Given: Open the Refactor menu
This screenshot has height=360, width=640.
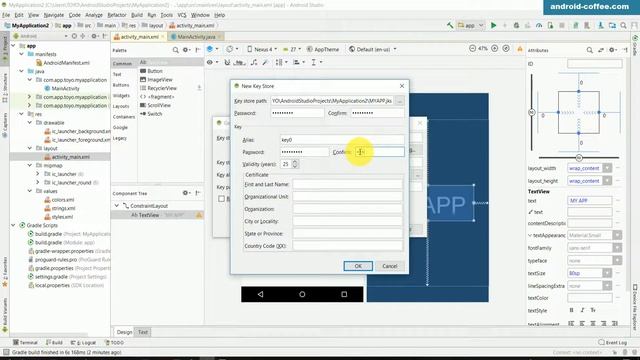Looking at the screenshot, I should click(117, 15).
